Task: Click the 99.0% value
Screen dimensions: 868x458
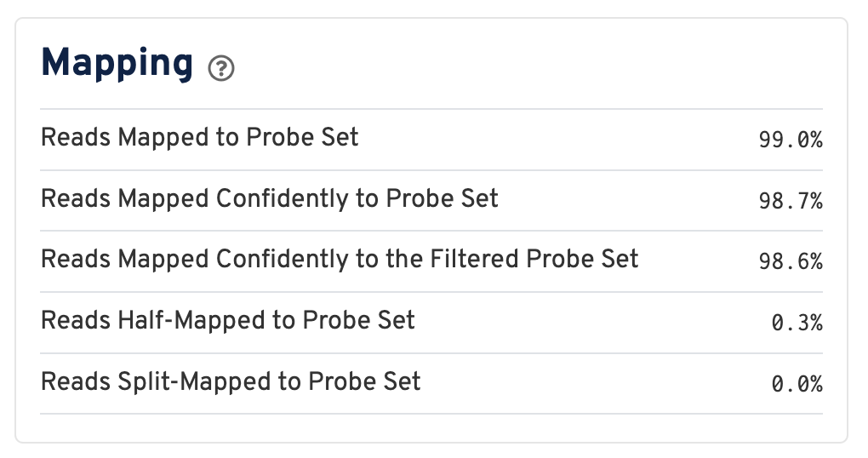Action: tap(790, 140)
